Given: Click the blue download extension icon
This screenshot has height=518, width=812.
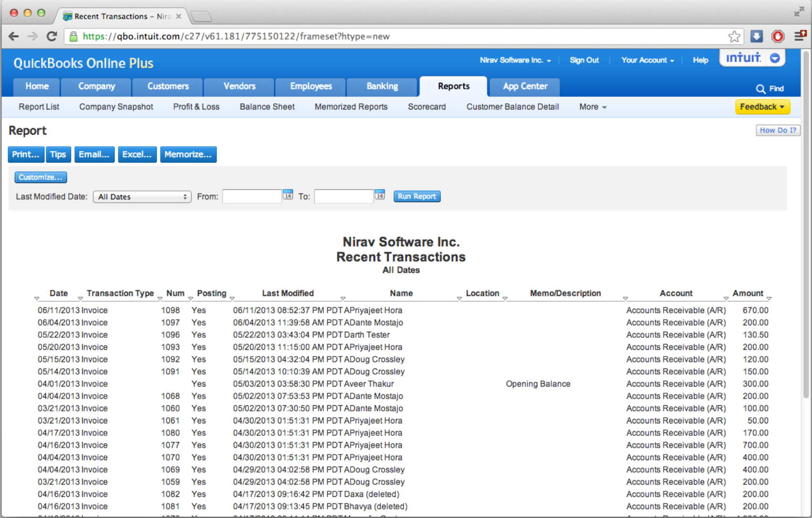Looking at the screenshot, I should point(757,36).
